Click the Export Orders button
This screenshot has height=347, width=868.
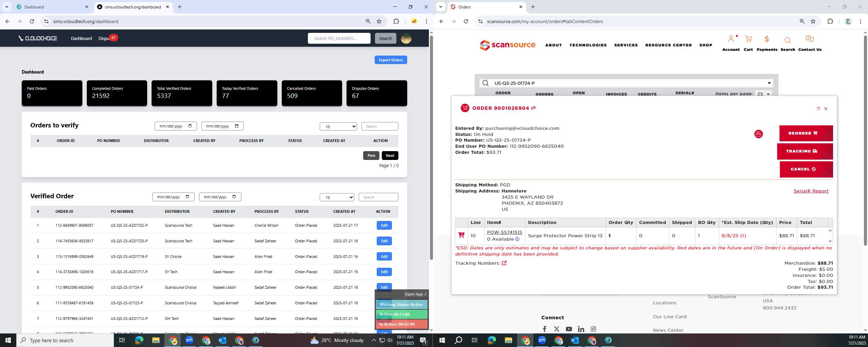(391, 60)
